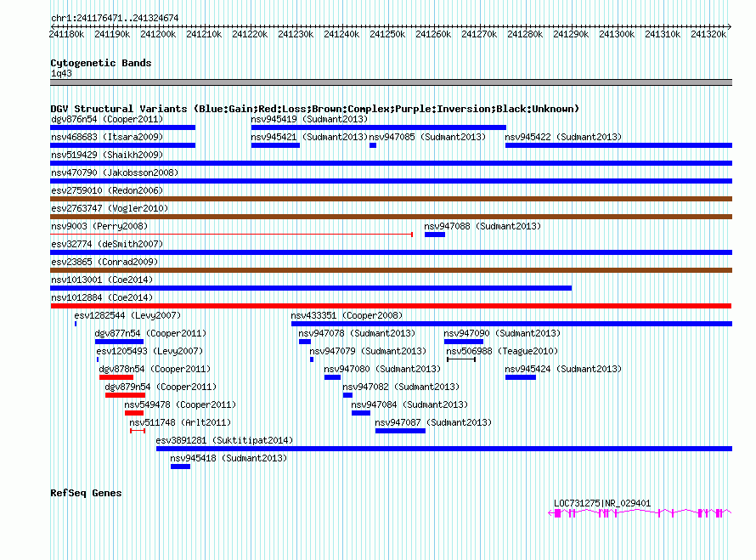Click the Cytogenetic Bands track title
Image resolution: width=756 pixels, height=560 pixels.
pos(101,63)
